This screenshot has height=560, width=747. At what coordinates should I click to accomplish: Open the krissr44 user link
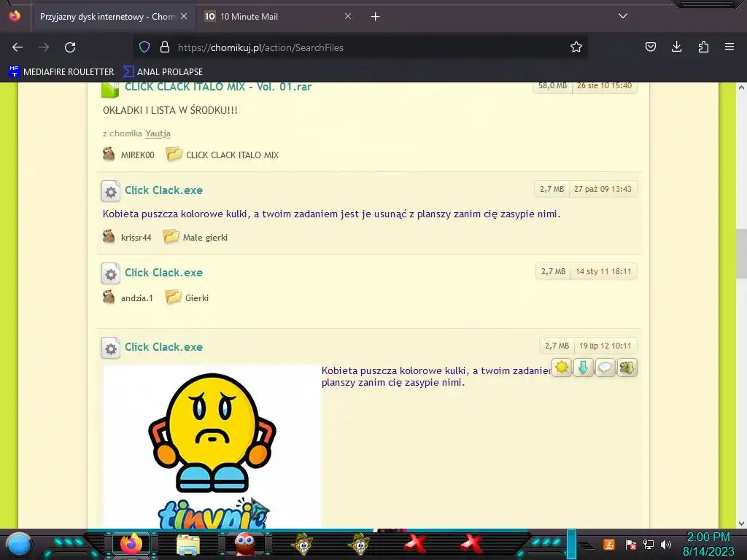tap(136, 238)
